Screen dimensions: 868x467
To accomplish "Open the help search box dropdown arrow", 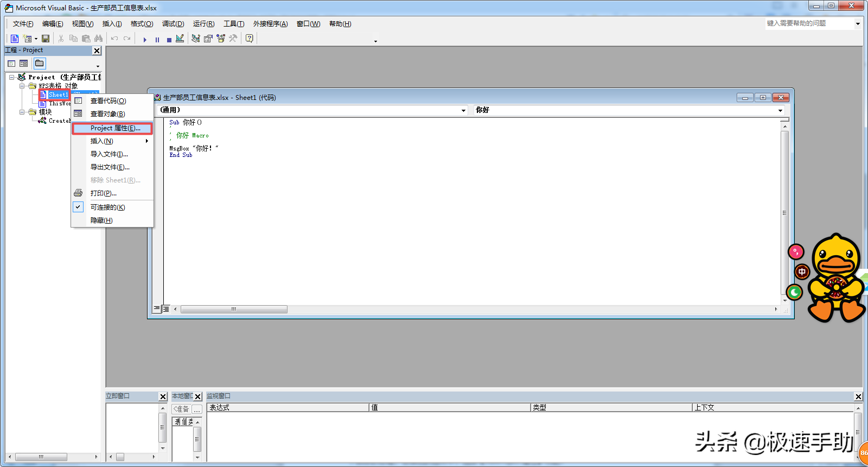I will click(858, 24).
